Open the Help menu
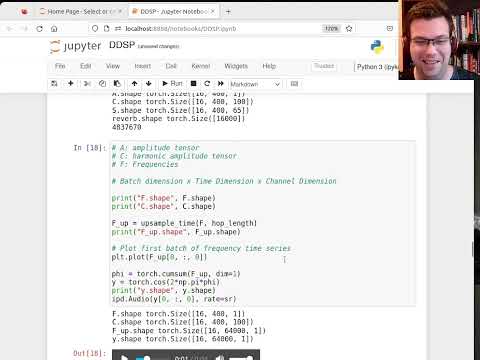Screen dimensions: 480x360 [269, 66]
